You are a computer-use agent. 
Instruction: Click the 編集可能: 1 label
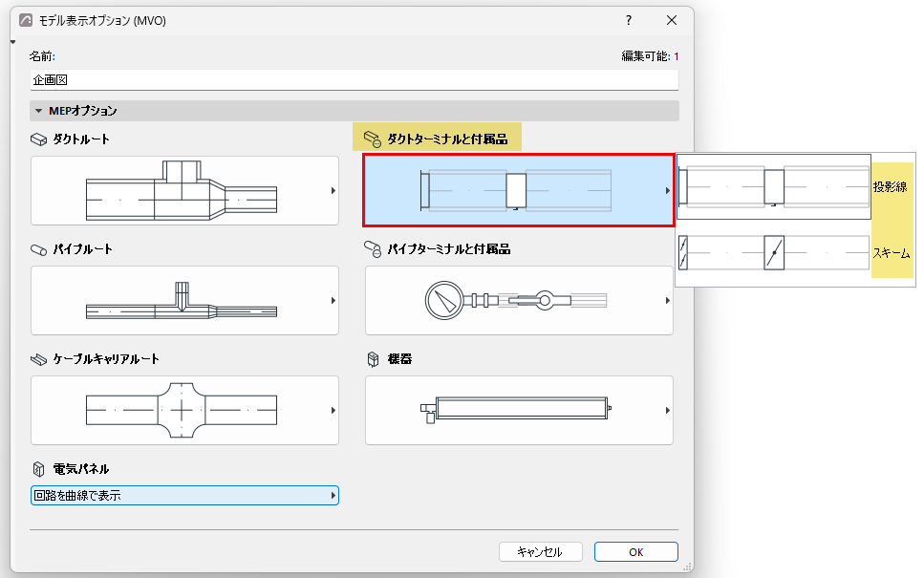(650, 56)
